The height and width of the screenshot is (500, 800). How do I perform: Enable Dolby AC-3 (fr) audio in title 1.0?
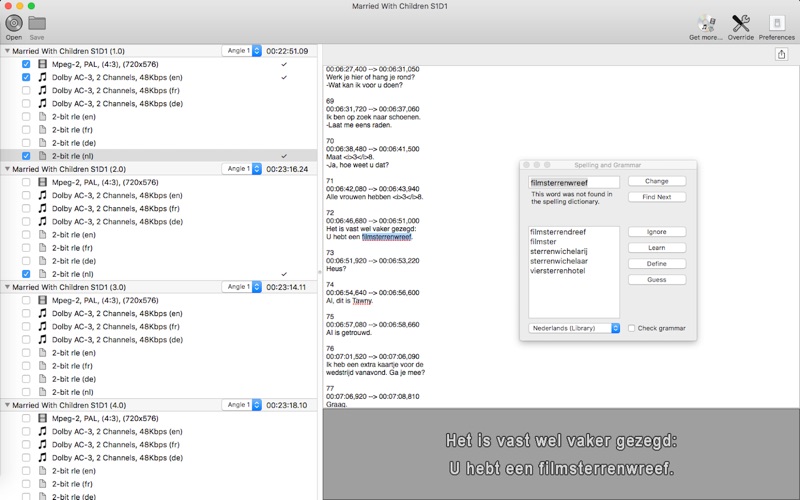pos(26,90)
